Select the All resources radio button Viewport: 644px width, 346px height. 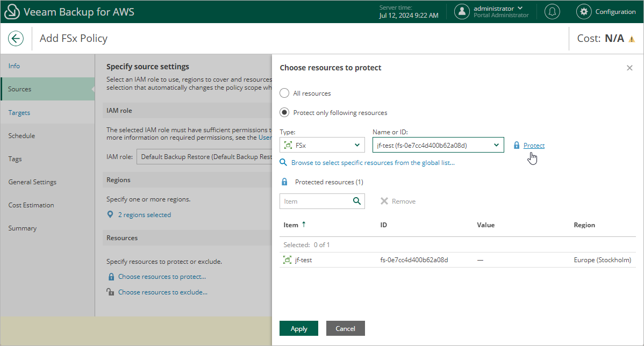[284, 93]
